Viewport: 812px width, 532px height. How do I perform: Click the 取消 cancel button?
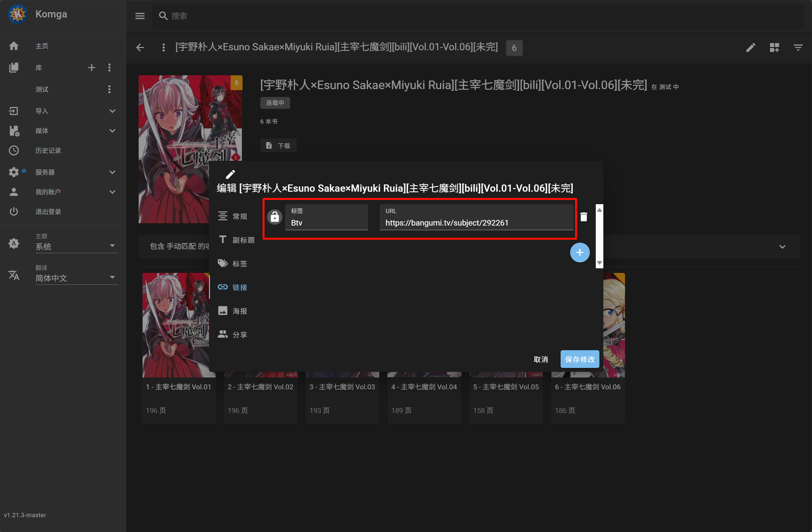pyautogui.click(x=541, y=359)
